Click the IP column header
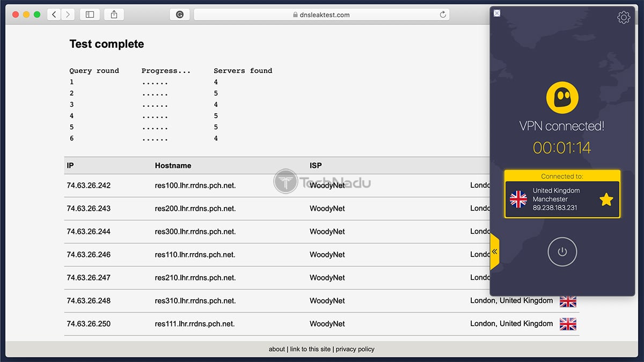 [70, 166]
